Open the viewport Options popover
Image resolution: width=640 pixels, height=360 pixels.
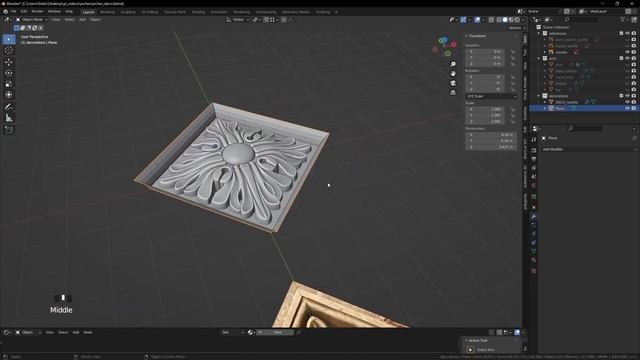[x=516, y=28]
